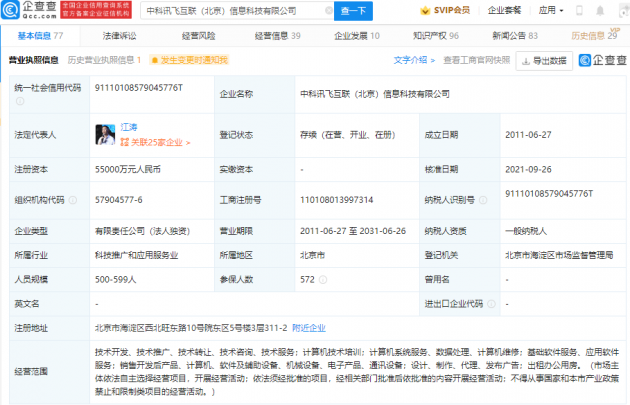Select 一般纳税人 value
Image resolution: width=630 pixels, height=405 pixels.
point(526,231)
